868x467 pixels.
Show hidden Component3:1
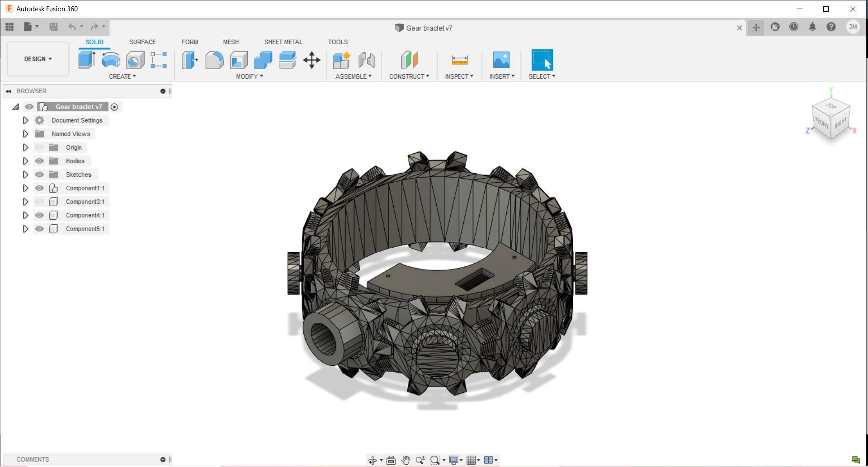click(39, 202)
